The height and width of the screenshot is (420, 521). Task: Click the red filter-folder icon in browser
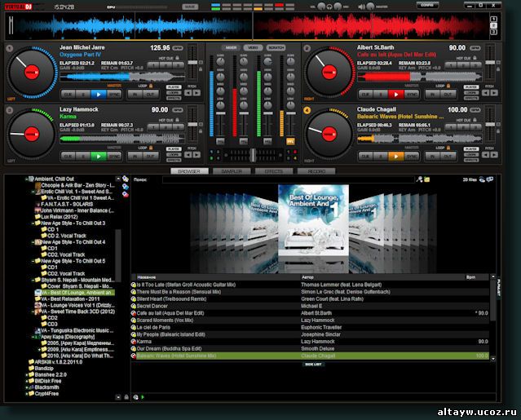pyautogui.click(x=126, y=194)
